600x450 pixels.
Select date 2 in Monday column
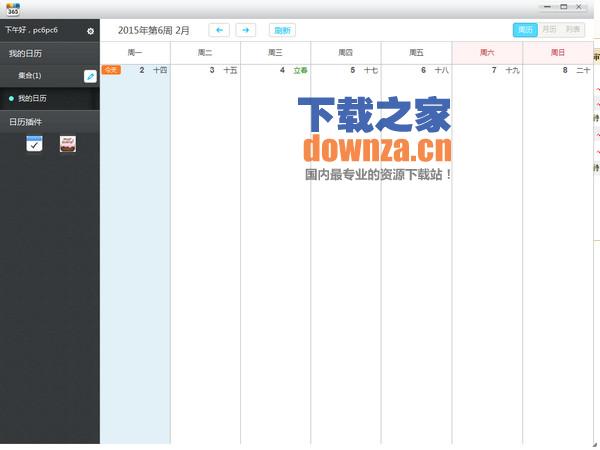(x=142, y=70)
